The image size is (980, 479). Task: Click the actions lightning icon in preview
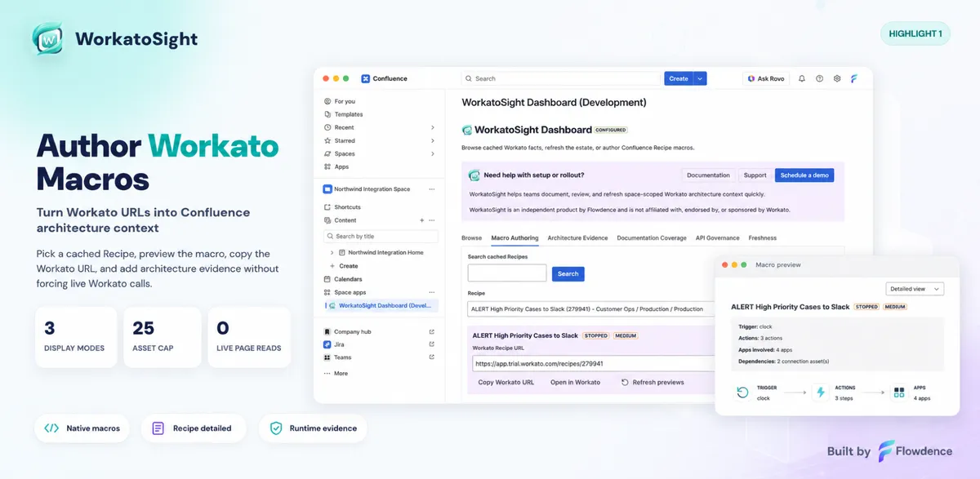click(x=821, y=393)
